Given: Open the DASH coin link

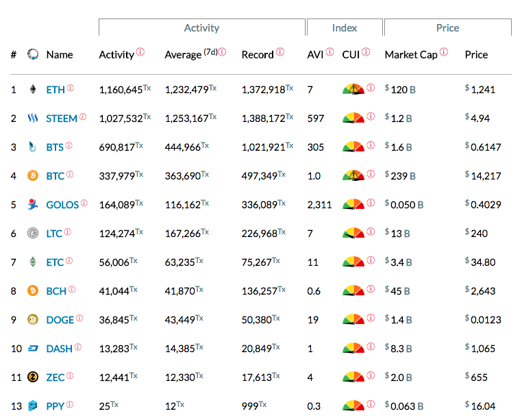Looking at the screenshot, I should [x=60, y=349].
